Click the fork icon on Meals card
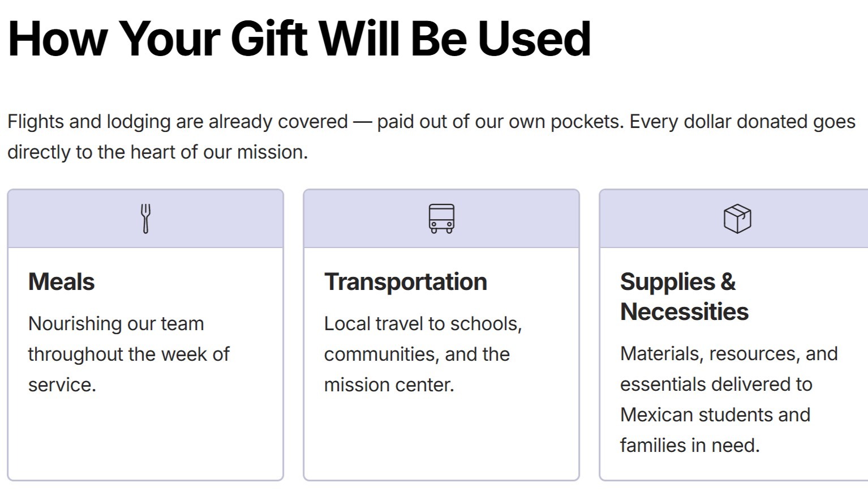 [x=145, y=219]
